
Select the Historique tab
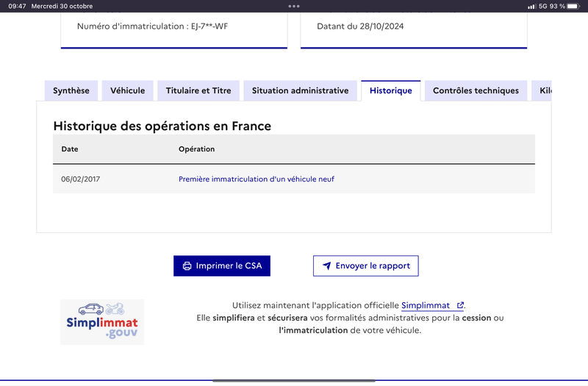coord(391,90)
